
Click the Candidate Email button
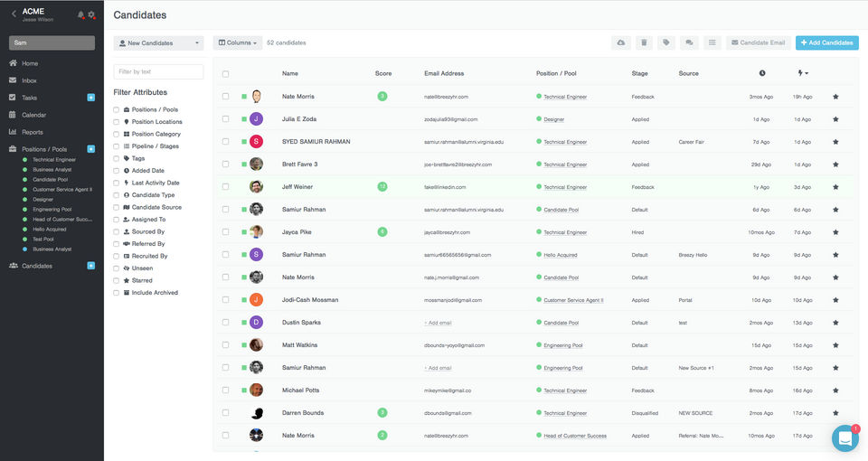click(758, 42)
